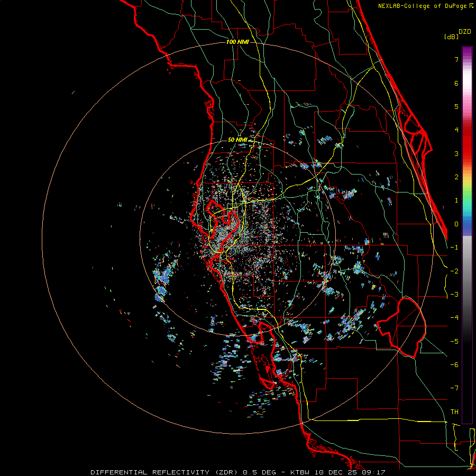Click the -4 value on the color scale
Screen dimensions: 476x476
454,318
